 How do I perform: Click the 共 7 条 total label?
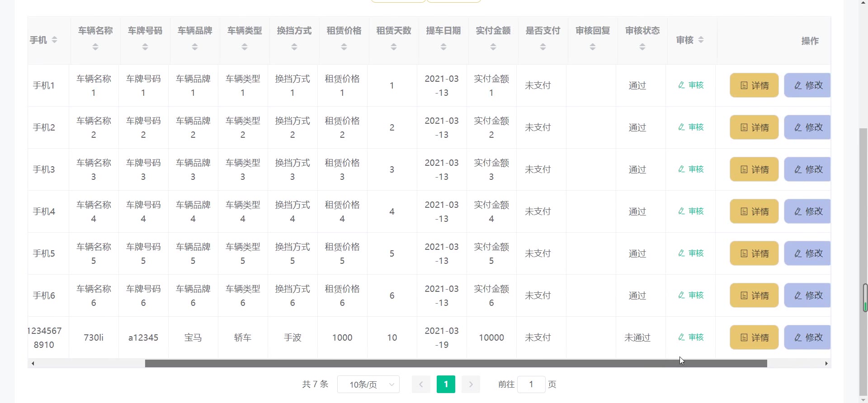[315, 384]
